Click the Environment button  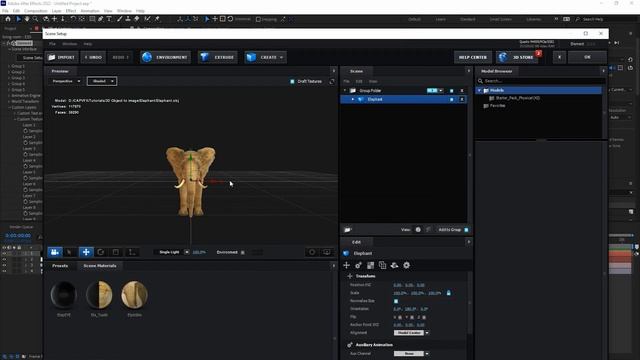[165, 57]
